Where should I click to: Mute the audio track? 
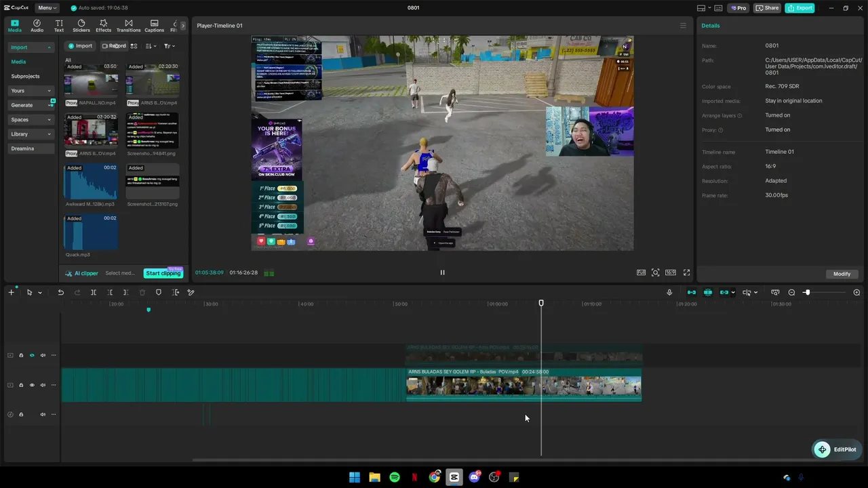coord(43,414)
